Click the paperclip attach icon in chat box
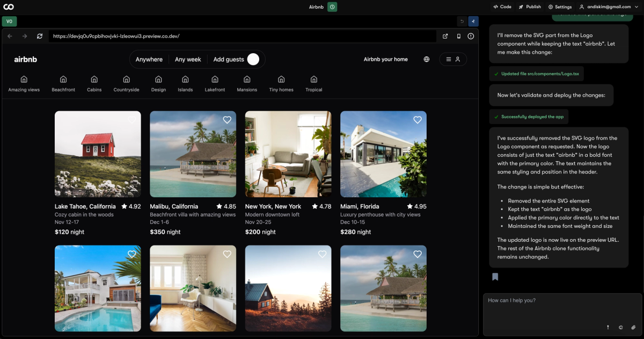The image size is (644, 339). coord(633,327)
